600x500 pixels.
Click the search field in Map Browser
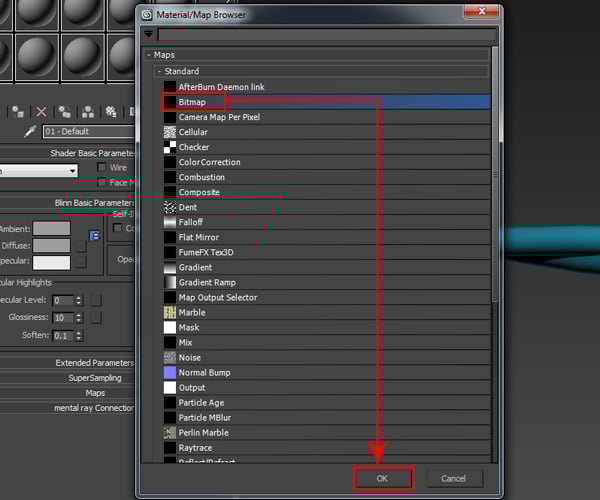(327, 34)
